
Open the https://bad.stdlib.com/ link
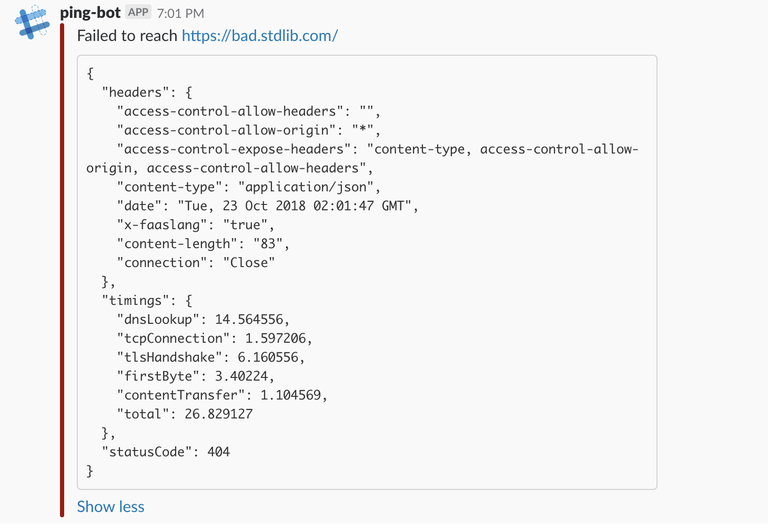point(259,36)
